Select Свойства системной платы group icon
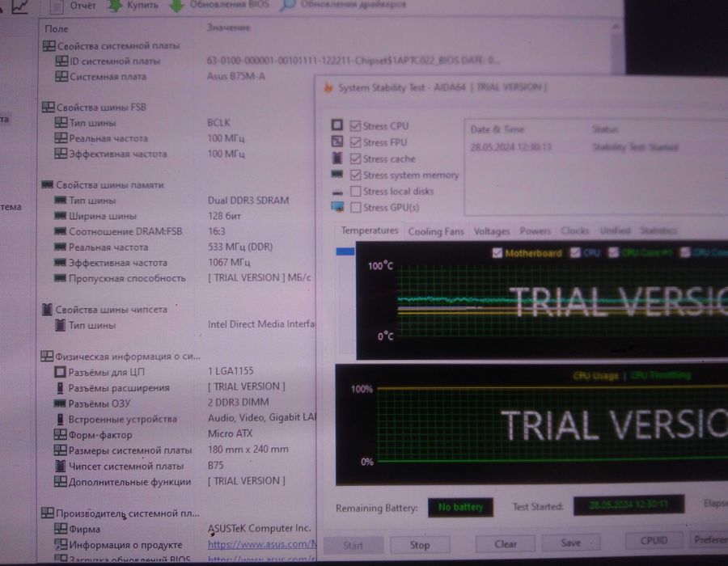 (x=49, y=45)
